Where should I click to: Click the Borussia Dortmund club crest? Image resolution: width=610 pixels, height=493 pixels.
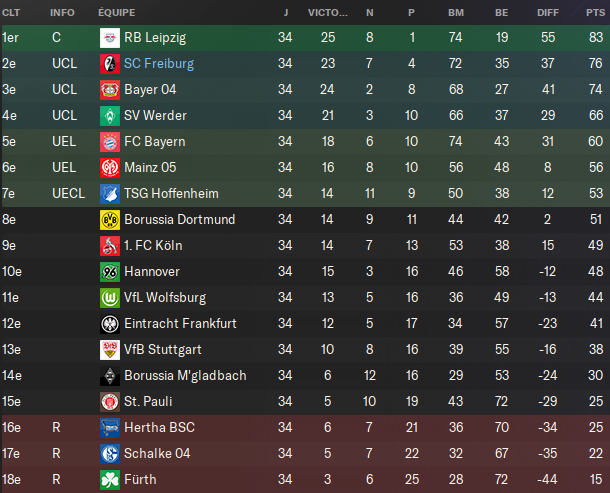[x=108, y=219]
